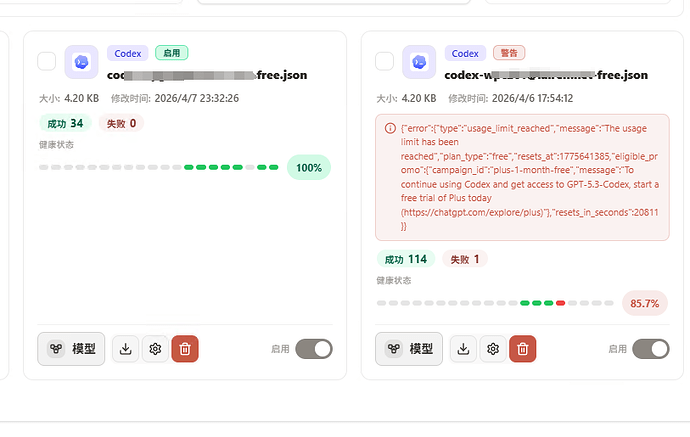This screenshot has width=690, height=437.
Task: Click the Codex tag next to 警告 badge
Action: pyautogui.click(x=465, y=53)
